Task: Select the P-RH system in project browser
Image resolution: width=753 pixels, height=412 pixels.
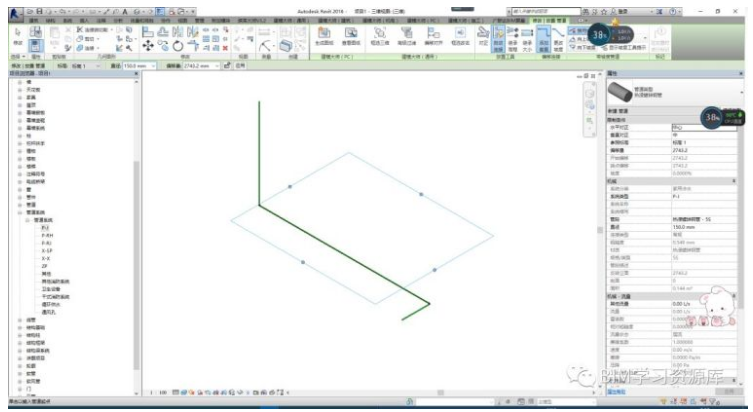Action: [x=47, y=235]
